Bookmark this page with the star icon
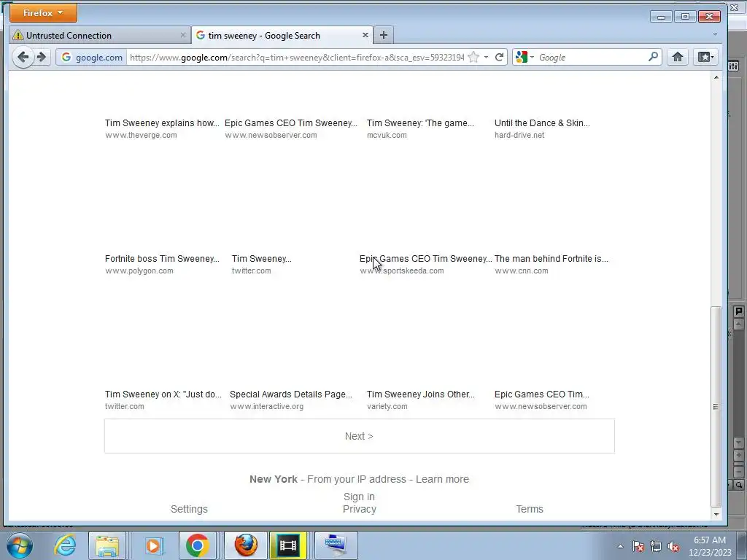 point(473,58)
